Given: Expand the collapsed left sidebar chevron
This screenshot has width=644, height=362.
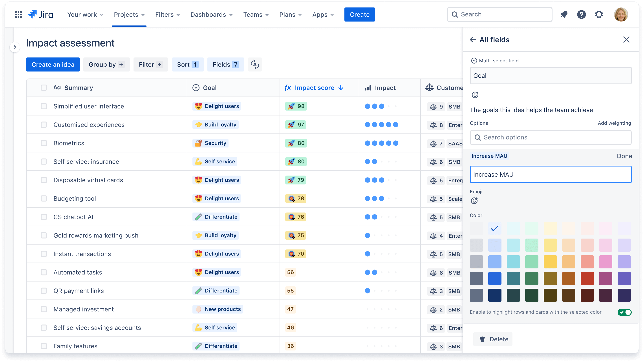Looking at the screenshot, I should (15, 47).
